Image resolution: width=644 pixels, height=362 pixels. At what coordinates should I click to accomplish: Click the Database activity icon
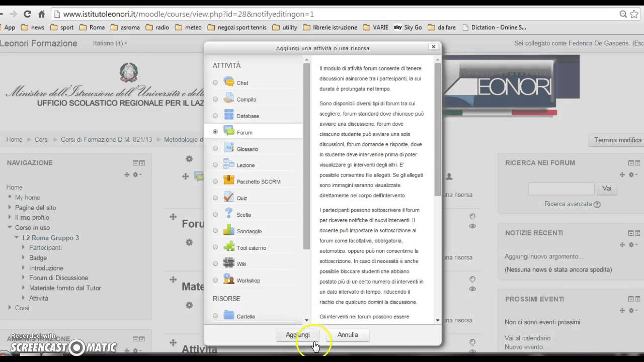tap(229, 115)
